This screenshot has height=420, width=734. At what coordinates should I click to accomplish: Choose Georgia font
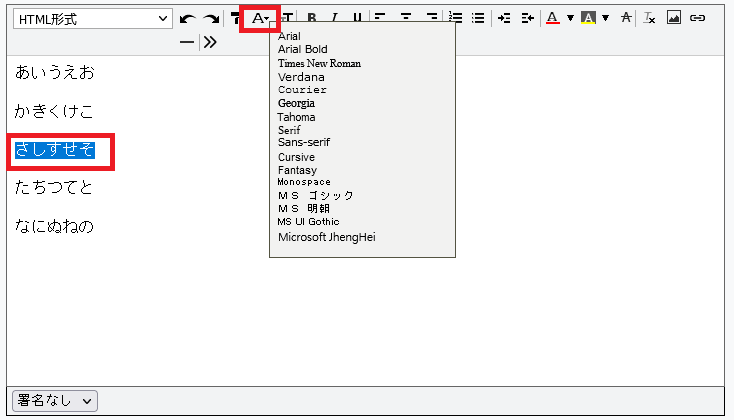coord(296,103)
